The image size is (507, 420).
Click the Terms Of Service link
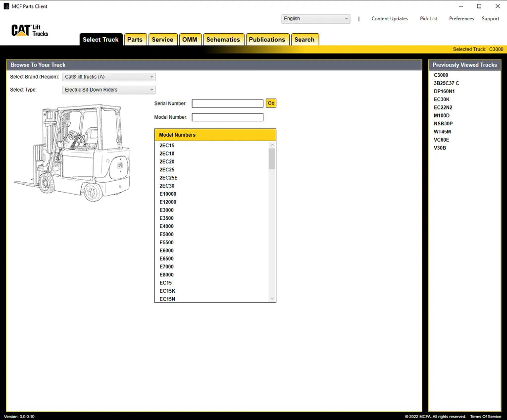485,416
